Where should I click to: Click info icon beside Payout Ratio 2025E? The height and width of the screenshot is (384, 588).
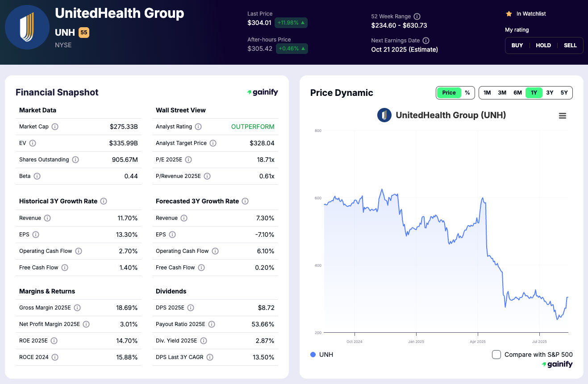tap(212, 324)
